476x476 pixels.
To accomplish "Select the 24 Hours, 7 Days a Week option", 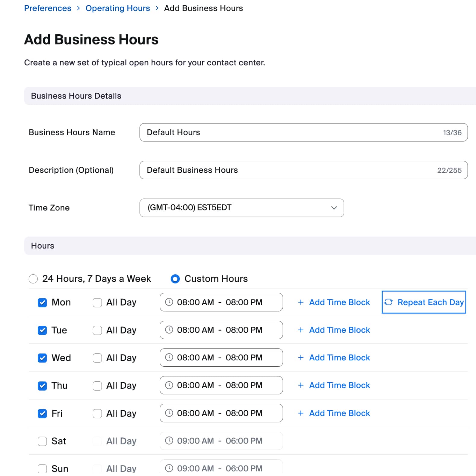I will 33,279.
